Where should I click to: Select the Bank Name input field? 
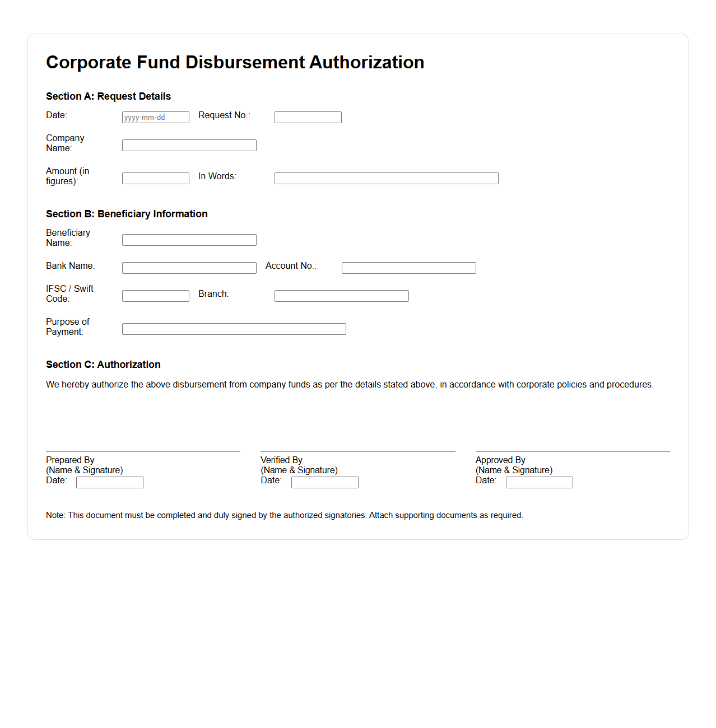189,268
